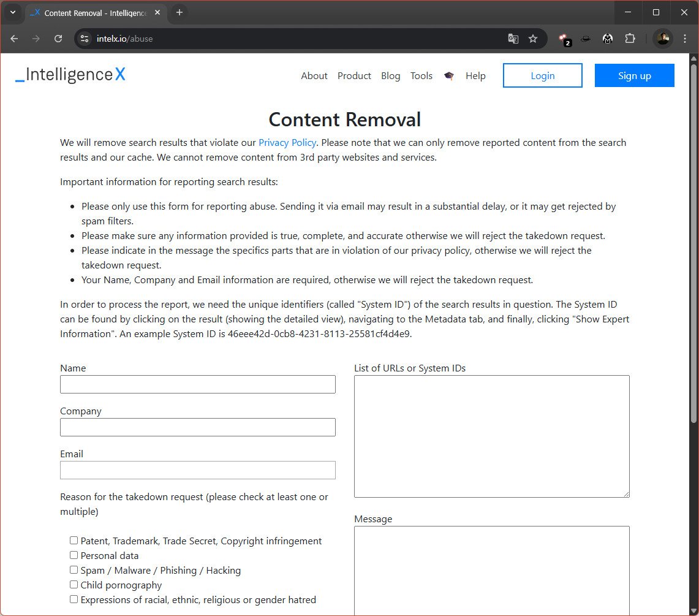
Task: Open the Tools menu item
Action: point(421,76)
